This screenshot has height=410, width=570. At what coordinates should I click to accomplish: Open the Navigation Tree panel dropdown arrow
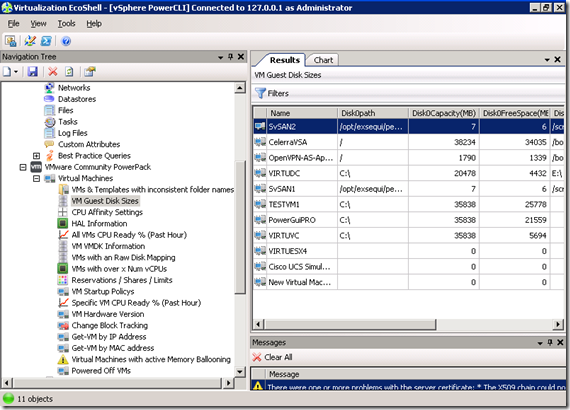[x=220, y=57]
